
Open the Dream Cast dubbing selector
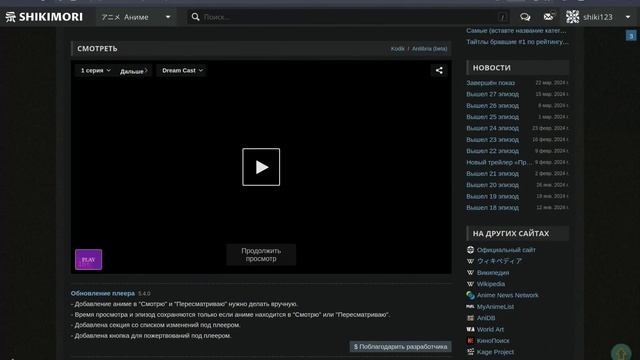(182, 71)
